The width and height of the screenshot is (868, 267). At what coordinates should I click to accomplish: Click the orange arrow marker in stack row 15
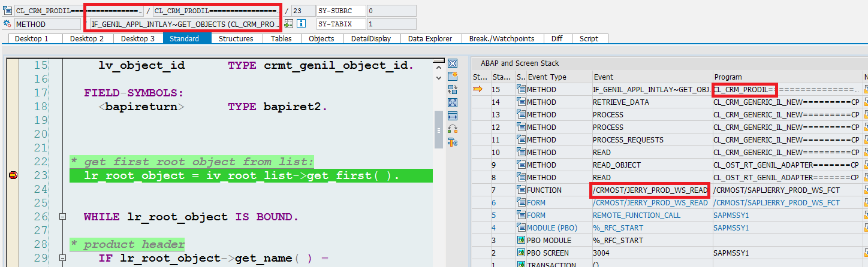click(478, 89)
